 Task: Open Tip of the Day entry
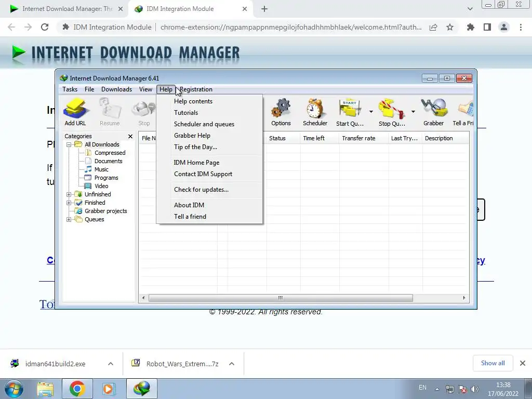click(x=209, y=147)
